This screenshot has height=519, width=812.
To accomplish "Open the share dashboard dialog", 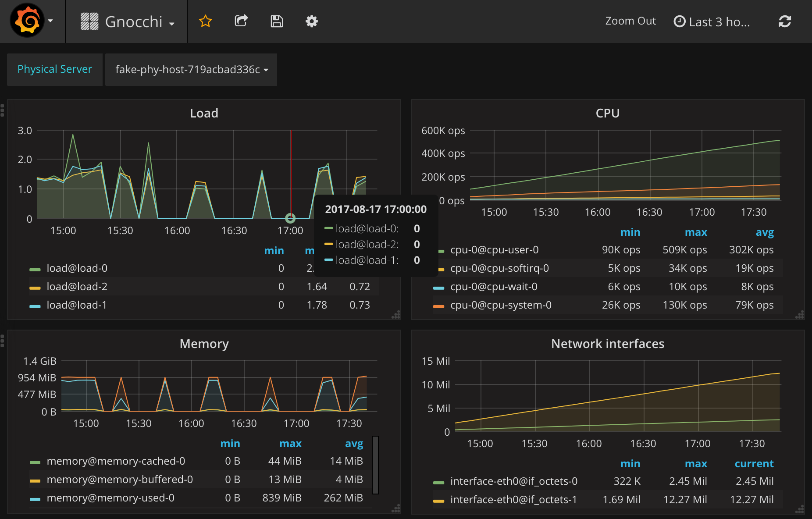I will click(241, 21).
